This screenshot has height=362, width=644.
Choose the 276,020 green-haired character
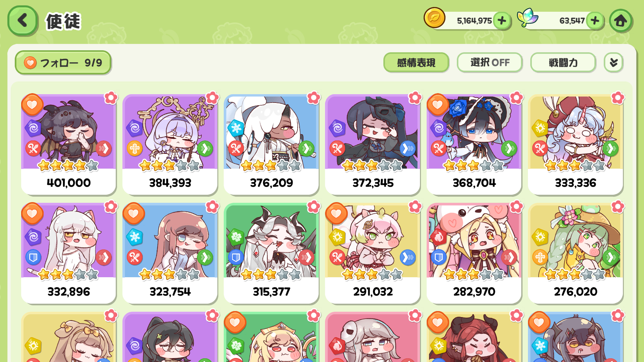pyautogui.click(x=575, y=253)
